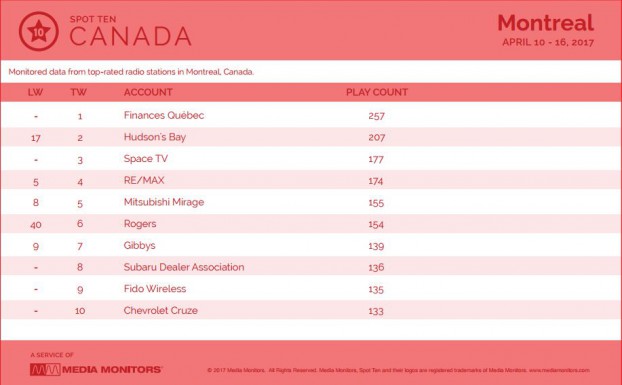Click the 257 play count value
Viewport: 622px width, 385px height.
[x=376, y=116]
